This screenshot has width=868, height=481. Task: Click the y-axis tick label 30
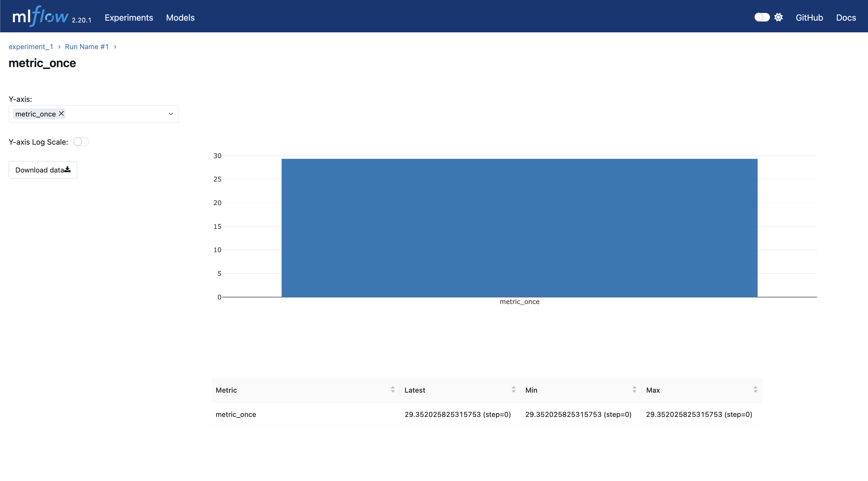(x=217, y=156)
